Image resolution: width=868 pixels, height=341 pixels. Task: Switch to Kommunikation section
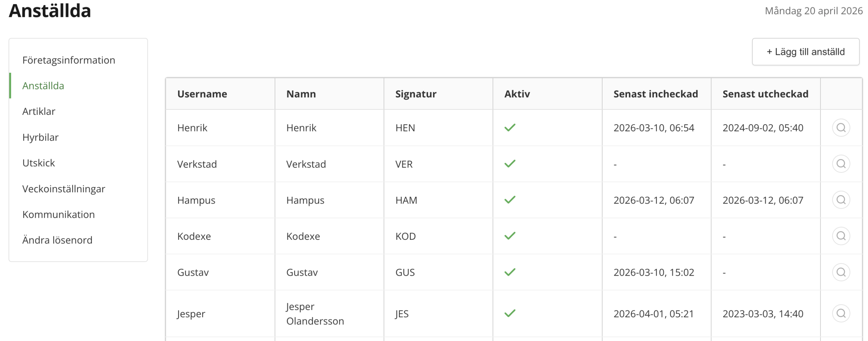[x=58, y=214]
